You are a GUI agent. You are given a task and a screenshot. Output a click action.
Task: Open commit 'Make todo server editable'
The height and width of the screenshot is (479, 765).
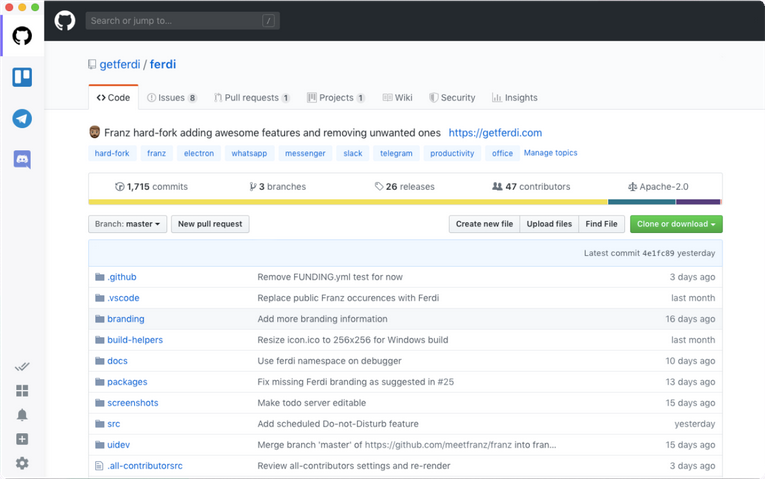click(311, 403)
